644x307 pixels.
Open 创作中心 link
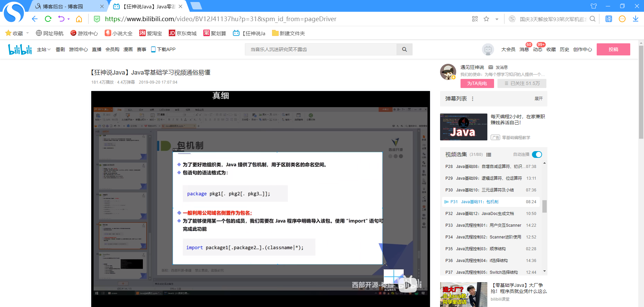click(x=583, y=49)
